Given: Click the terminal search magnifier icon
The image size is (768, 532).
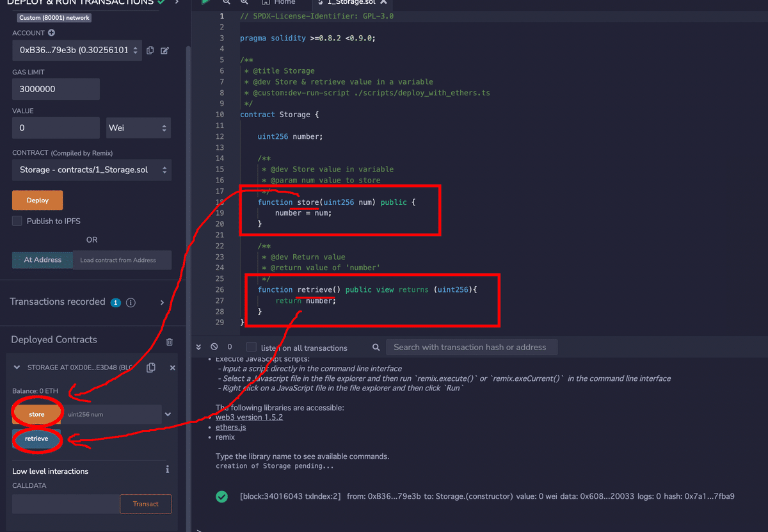Looking at the screenshot, I should (x=376, y=347).
